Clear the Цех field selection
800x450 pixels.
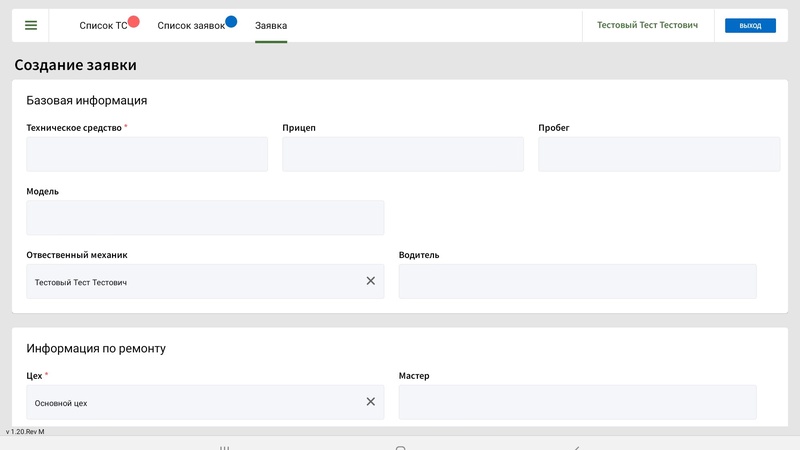(x=370, y=402)
